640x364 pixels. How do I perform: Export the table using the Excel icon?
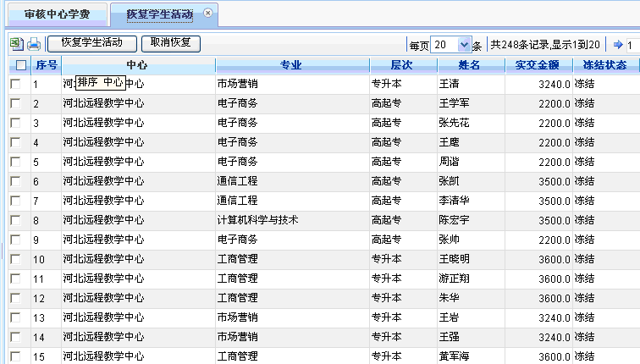pyautogui.click(x=17, y=44)
